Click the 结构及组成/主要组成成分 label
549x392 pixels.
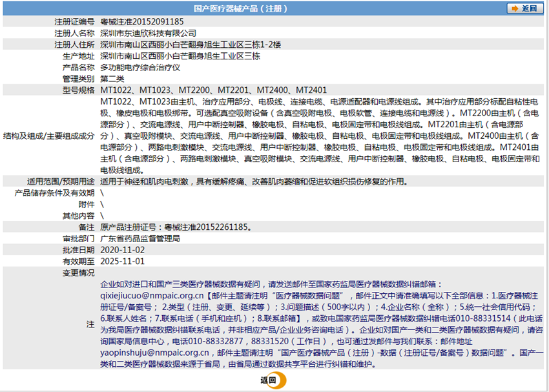click(x=48, y=136)
